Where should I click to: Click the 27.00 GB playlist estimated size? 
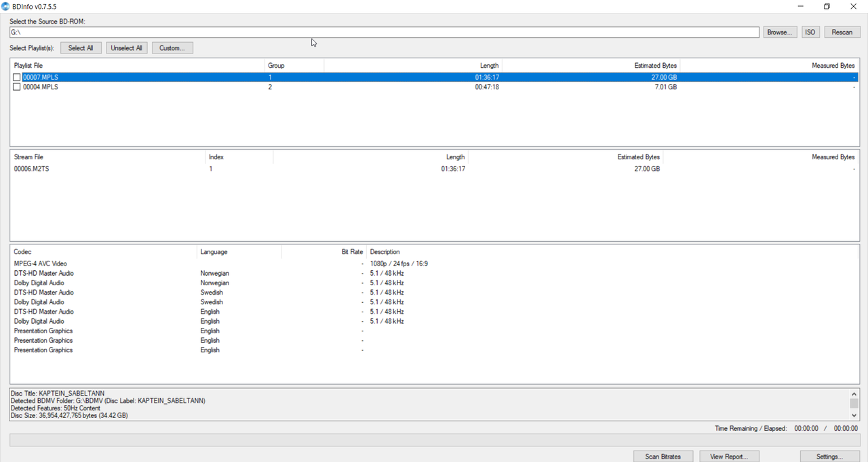coord(664,77)
